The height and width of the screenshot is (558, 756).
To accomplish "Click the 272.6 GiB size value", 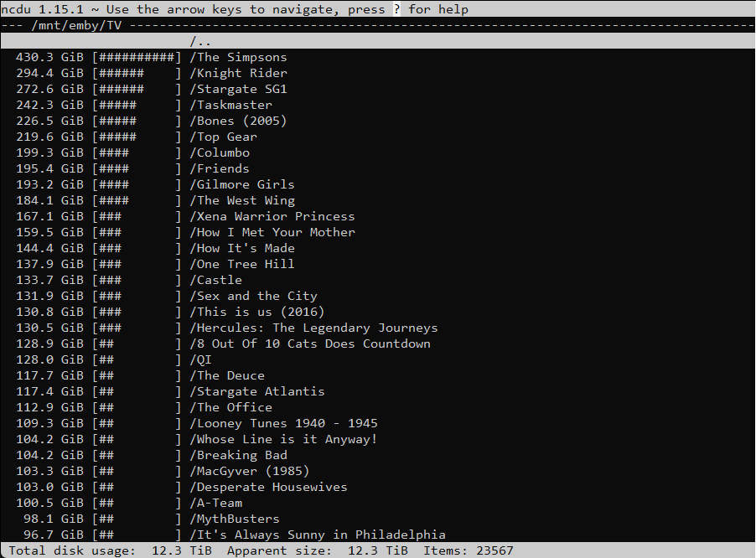I will coord(49,89).
